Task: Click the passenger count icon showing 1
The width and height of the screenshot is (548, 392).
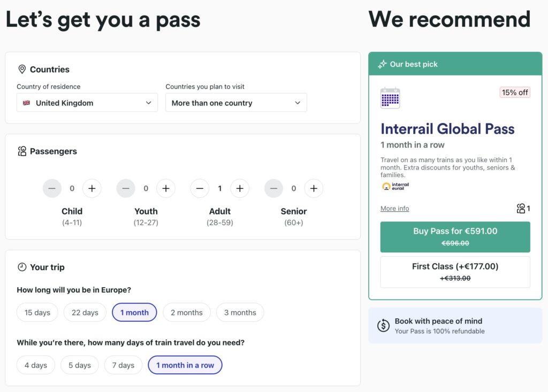Action: [x=522, y=209]
